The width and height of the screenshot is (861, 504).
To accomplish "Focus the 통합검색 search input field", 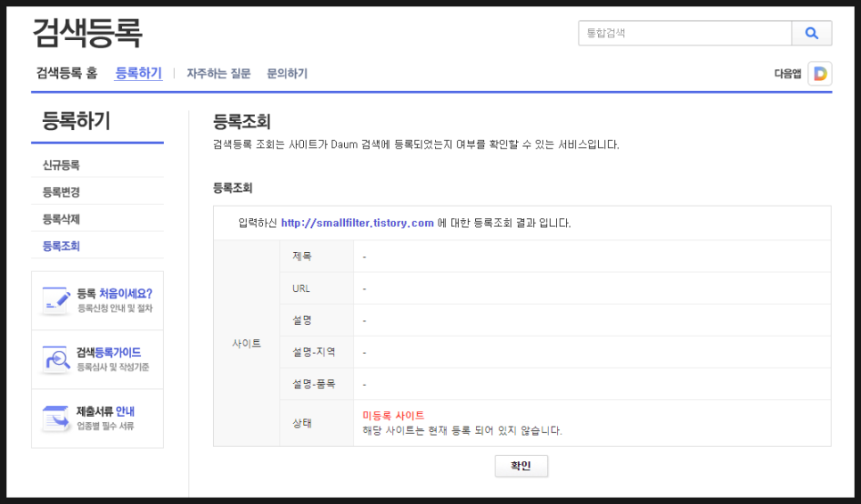I will 685,34.
